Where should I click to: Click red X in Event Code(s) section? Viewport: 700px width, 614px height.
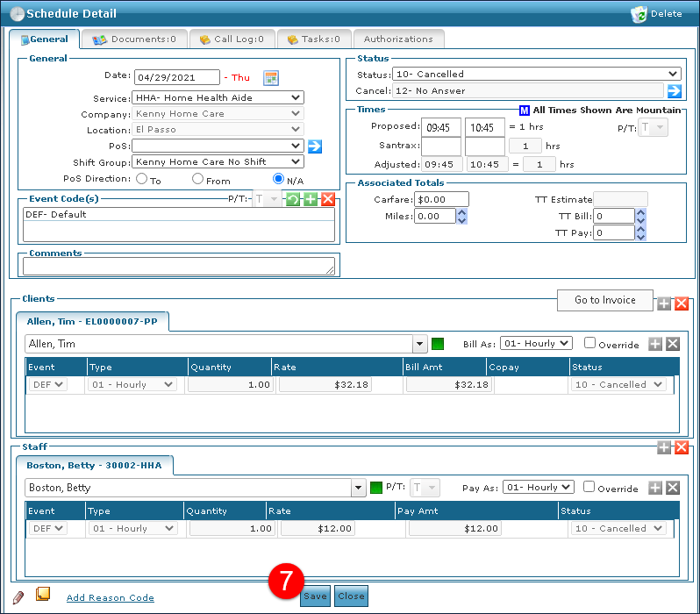click(327, 199)
